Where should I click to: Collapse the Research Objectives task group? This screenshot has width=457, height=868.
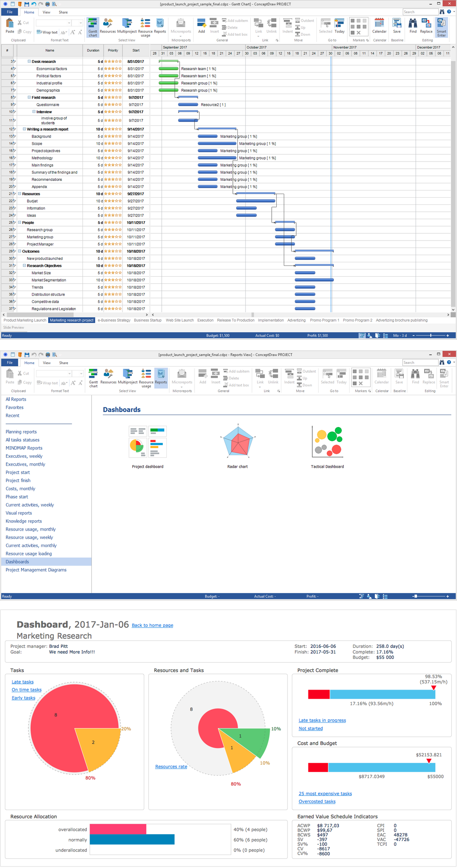coord(24,266)
